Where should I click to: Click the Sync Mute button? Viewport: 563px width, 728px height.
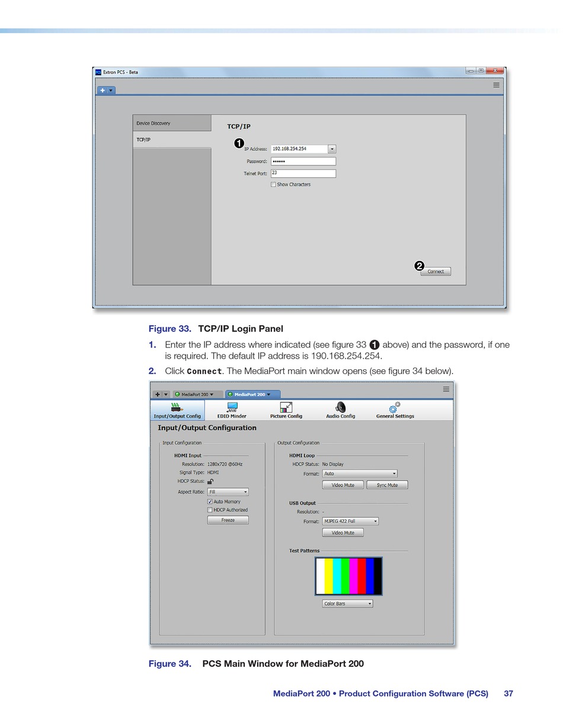[x=388, y=485]
